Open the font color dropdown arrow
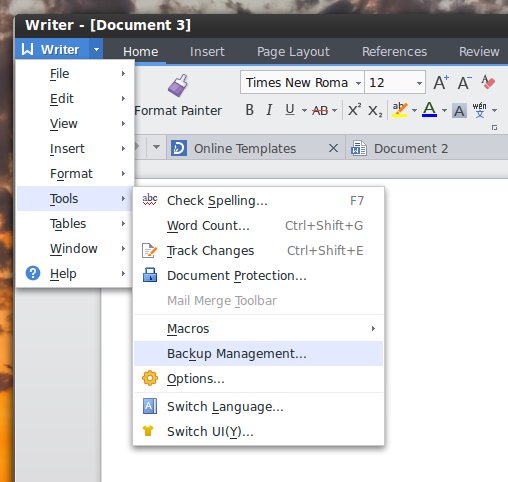 click(444, 110)
